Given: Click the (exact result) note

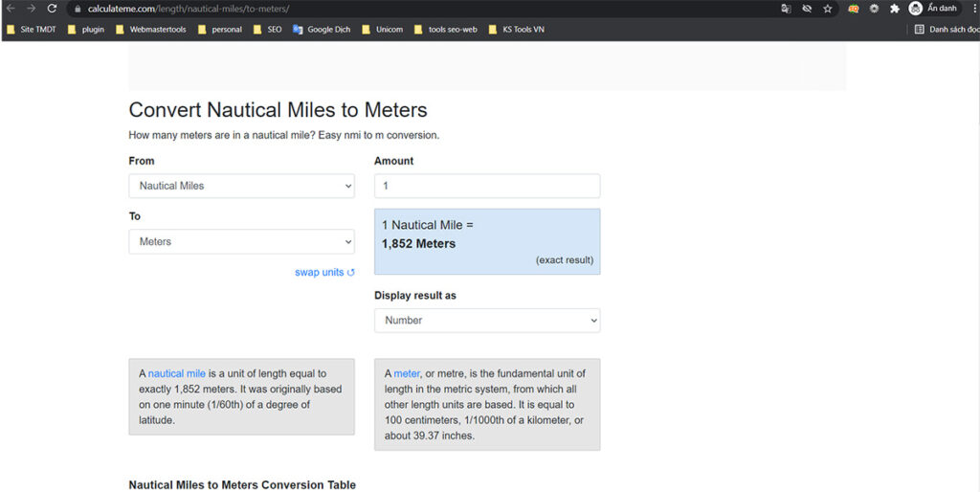Looking at the screenshot, I should pos(565,260).
